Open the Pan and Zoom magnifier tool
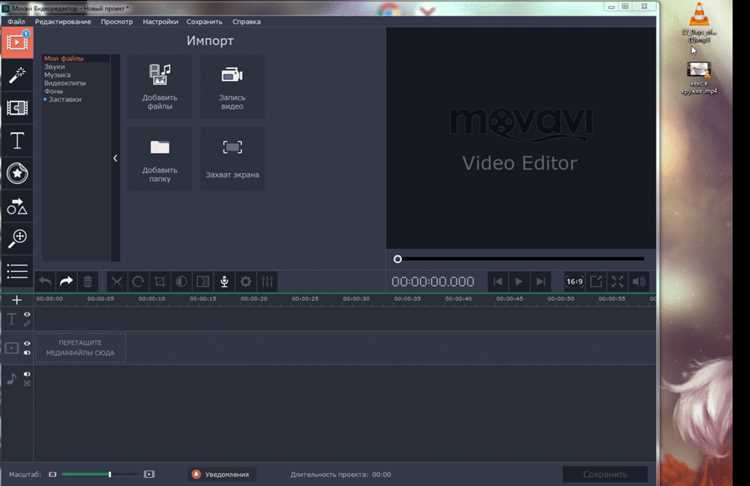 pyautogui.click(x=17, y=238)
